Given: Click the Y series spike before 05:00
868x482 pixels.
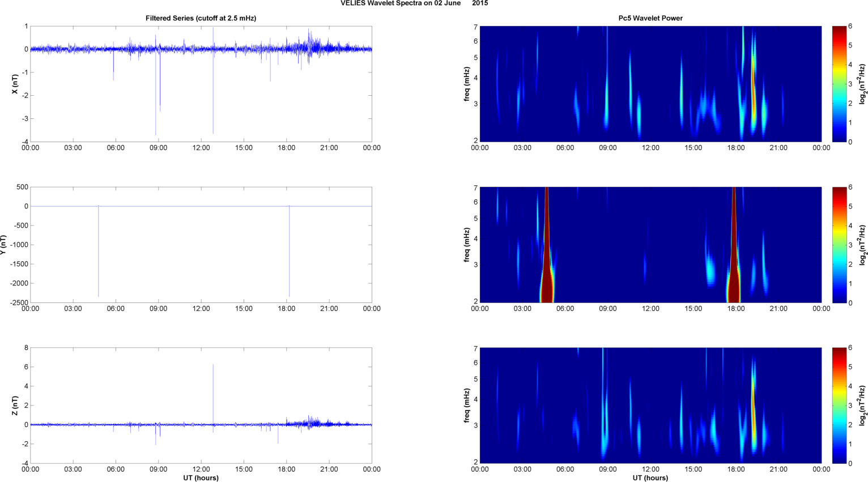Looking at the screenshot, I should pyautogui.click(x=99, y=251).
